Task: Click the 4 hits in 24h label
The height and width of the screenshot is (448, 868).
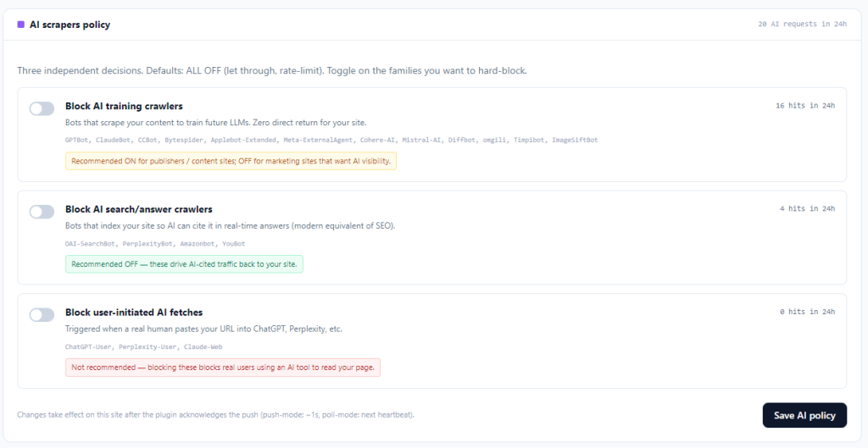Action: 807,208
